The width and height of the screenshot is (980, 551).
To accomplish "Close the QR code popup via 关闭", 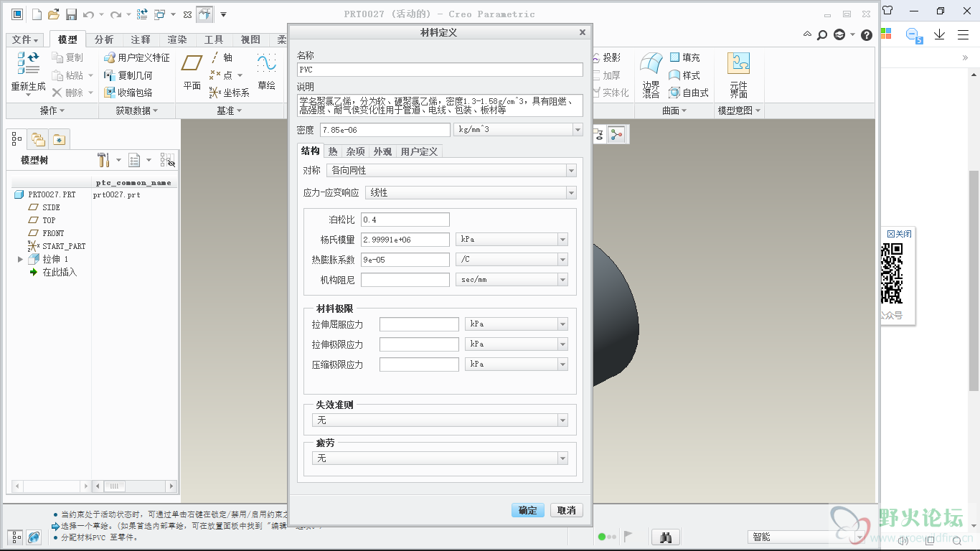I will [900, 234].
